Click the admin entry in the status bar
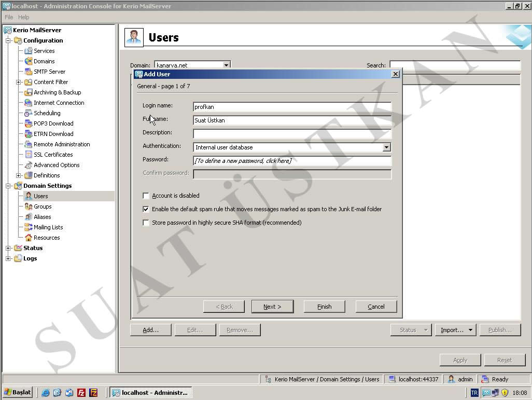Image resolution: width=532 pixels, height=400 pixels. click(x=460, y=379)
